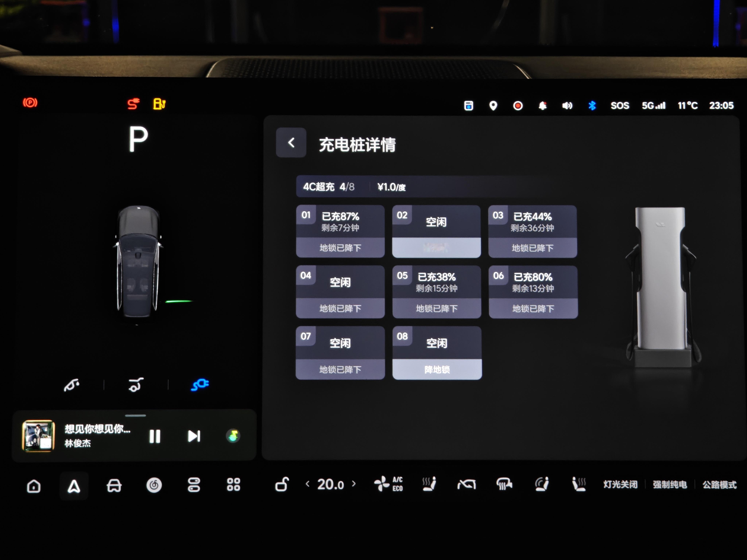Viewport: 747px width, 560px height.
Task: Click the back arrow on charging details
Action: click(291, 142)
